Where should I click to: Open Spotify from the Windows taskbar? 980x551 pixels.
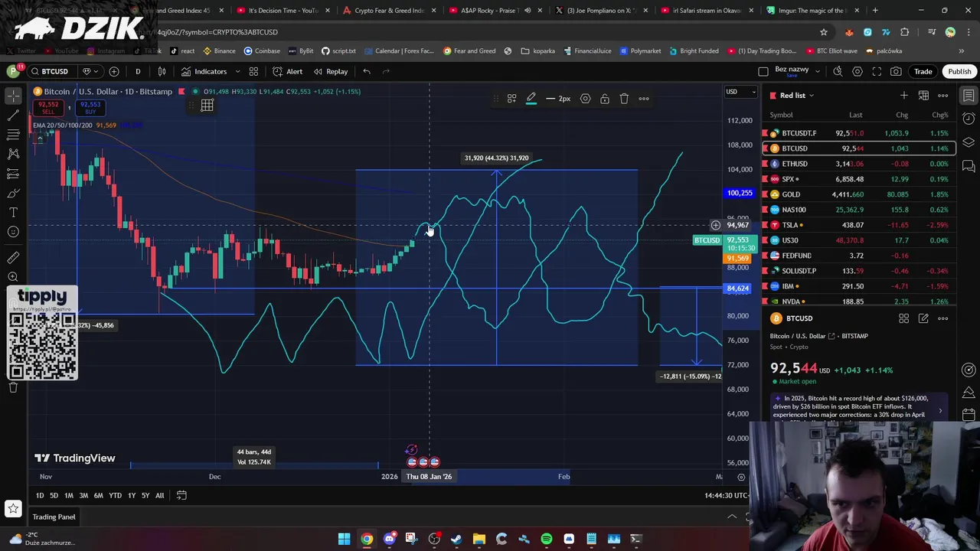(547, 539)
